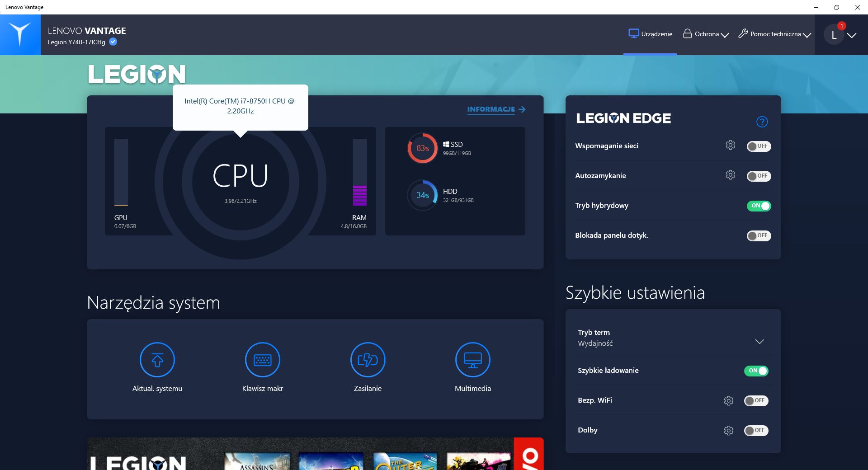Open the user profile avatar L
Image resolution: width=868 pixels, height=470 pixels.
pyautogui.click(x=834, y=35)
